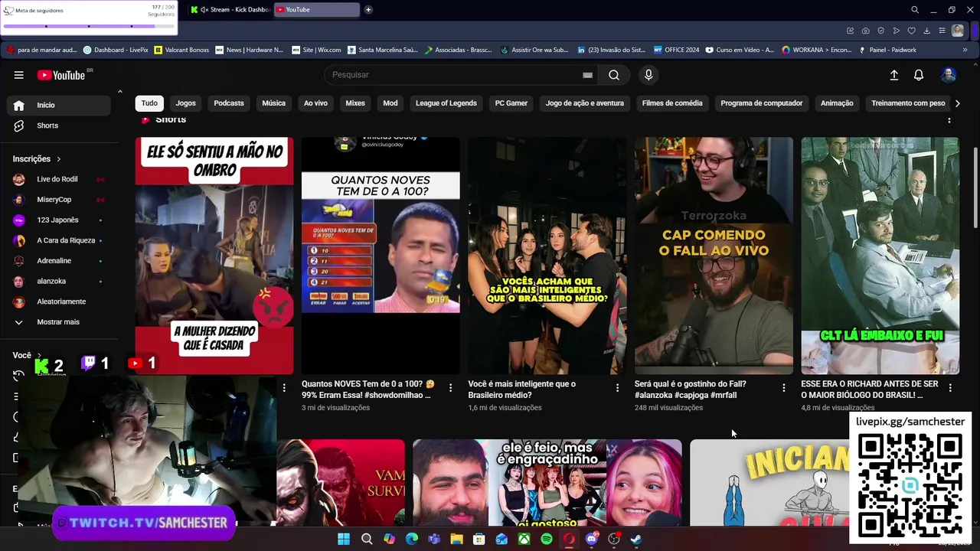The image size is (980, 551).
Task: Open 'ELE SÓ SENTIU A MÃO NO OMBRO' short
Action: click(214, 256)
